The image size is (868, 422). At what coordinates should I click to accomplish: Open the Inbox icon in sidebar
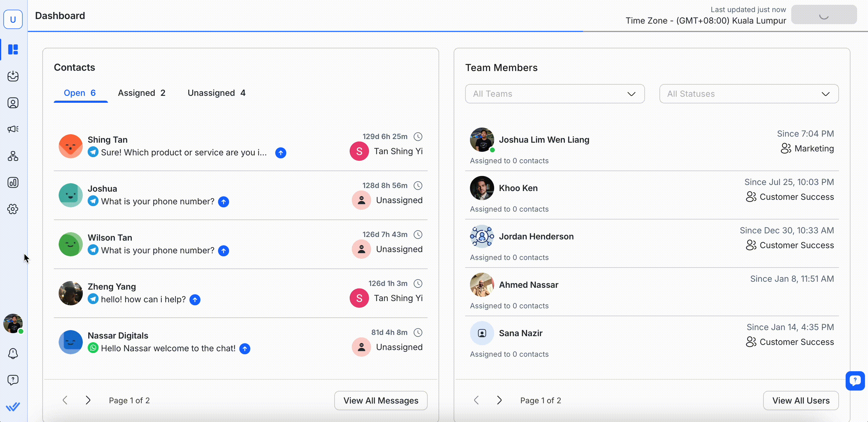point(13,76)
